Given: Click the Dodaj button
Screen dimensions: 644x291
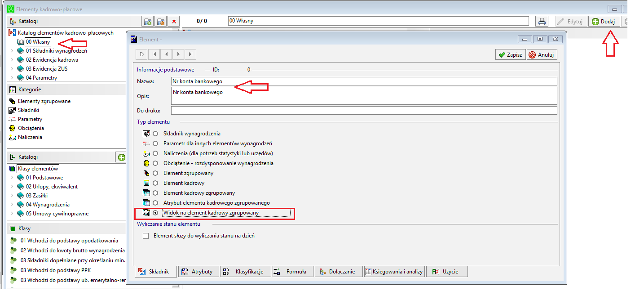Looking at the screenshot, I should (x=604, y=21).
